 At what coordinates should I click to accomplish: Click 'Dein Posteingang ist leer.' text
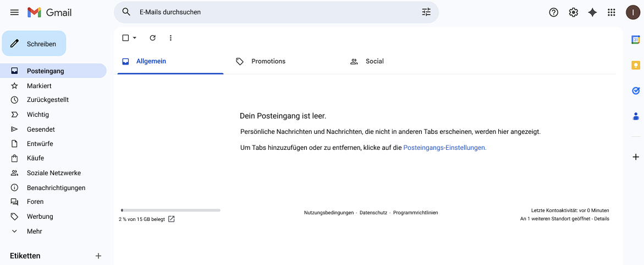pyautogui.click(x=283, y=116)
